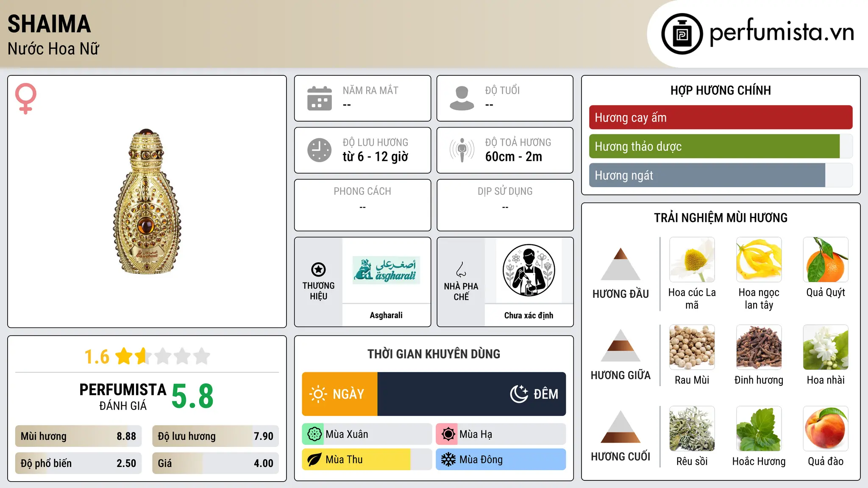Click the ĐÊM nighttime label
The height and width of the screenshot is (488, 868).
click(x=546, y=394)
